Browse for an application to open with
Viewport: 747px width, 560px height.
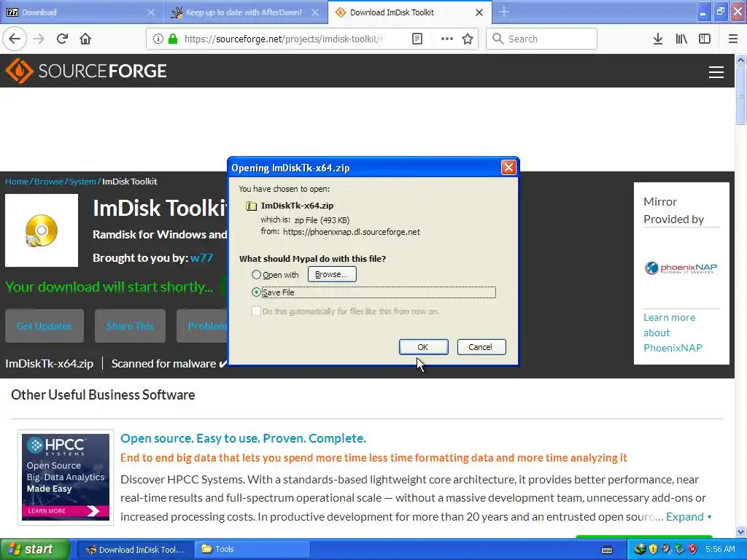click(332, 274)
